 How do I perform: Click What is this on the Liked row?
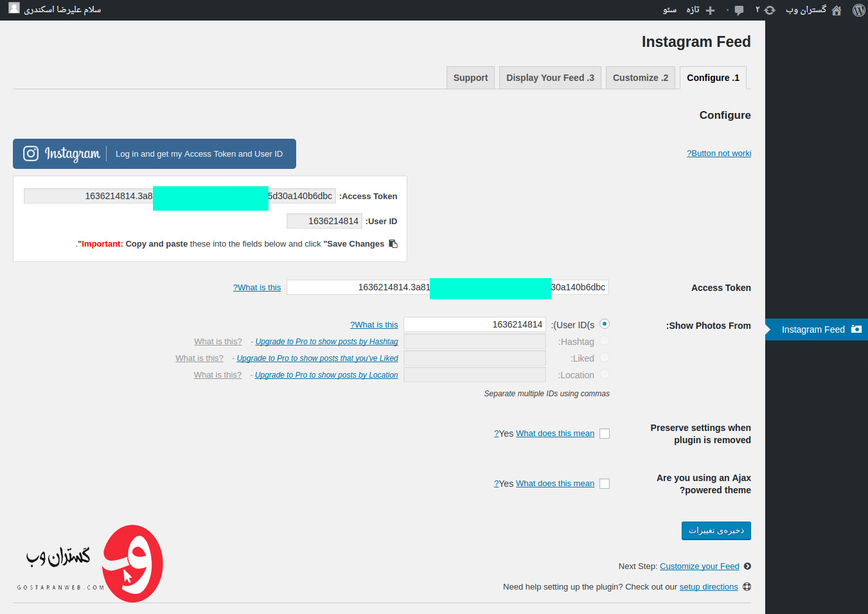pyautogui.click(x=199, y=358)
